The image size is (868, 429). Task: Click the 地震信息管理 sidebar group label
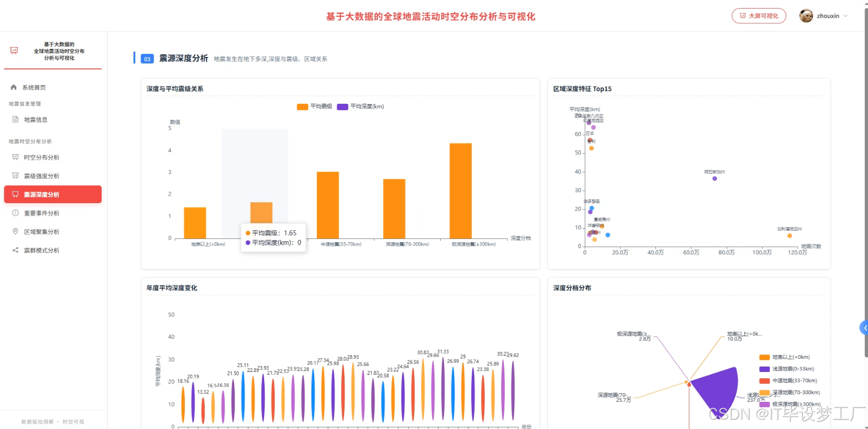point(25,104)
